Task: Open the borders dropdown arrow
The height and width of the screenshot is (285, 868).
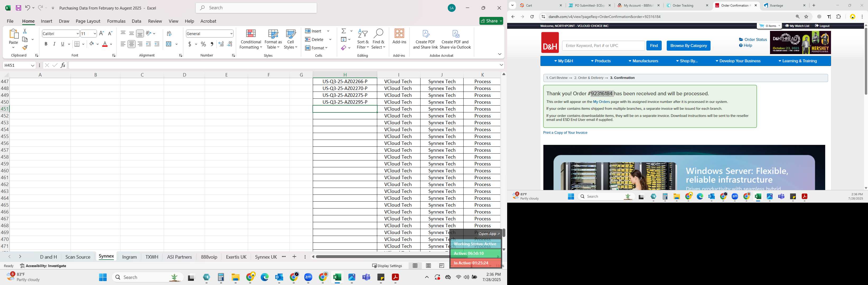Action: click(x=83, y=44)
